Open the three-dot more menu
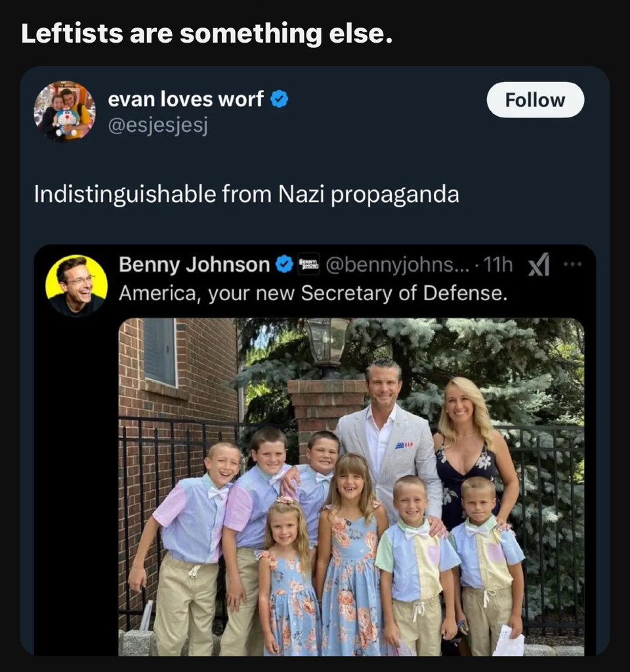This screenshot has width=630, height=672. [572, 265]
